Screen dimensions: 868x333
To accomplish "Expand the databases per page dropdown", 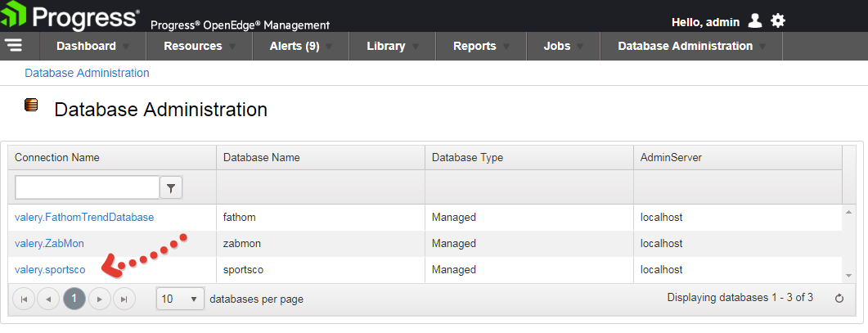I will pos(181,299).
